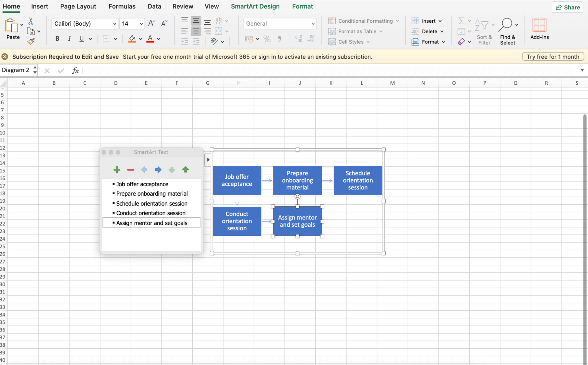Click the Share button
The height and width of the screenshot is (365, 588).
567,7
